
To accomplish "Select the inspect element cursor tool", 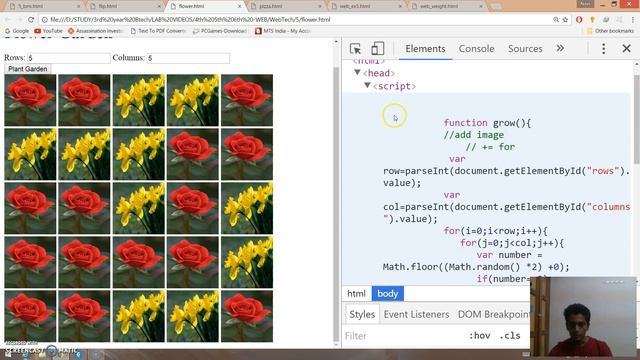I will point(355,49).
